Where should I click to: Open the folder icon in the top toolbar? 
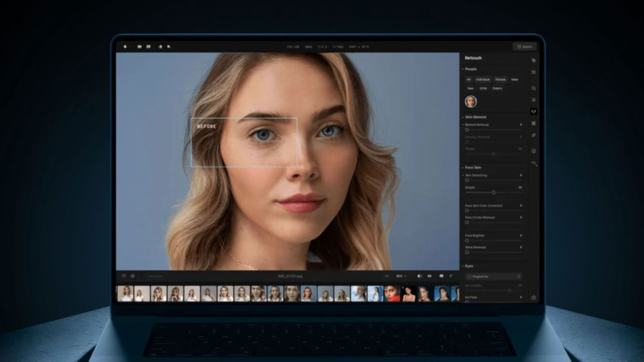[x=139, y=47]
